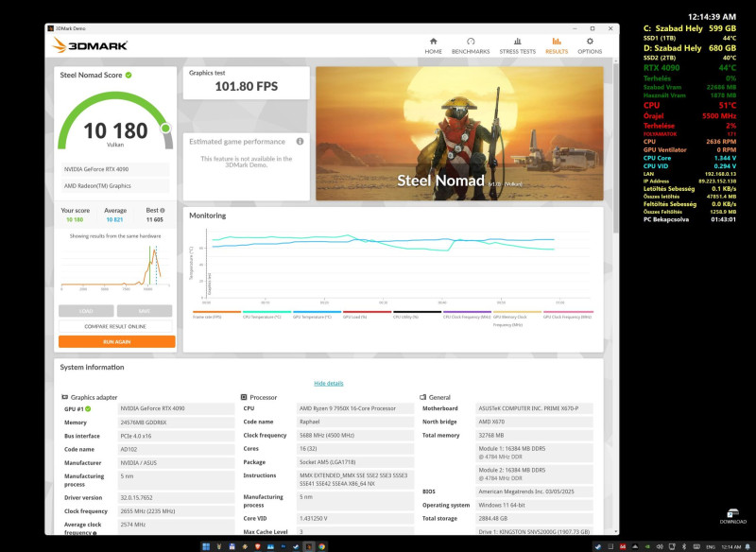Screen dimensions: 756x552
Task: Click Compare Result Online
Action: point(115,326)
